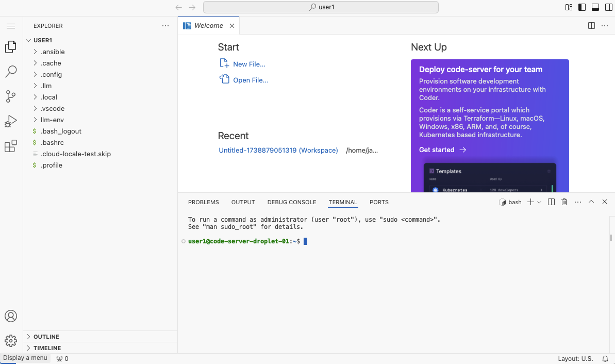Click the terminal scrollbar marker

(611, 238)
